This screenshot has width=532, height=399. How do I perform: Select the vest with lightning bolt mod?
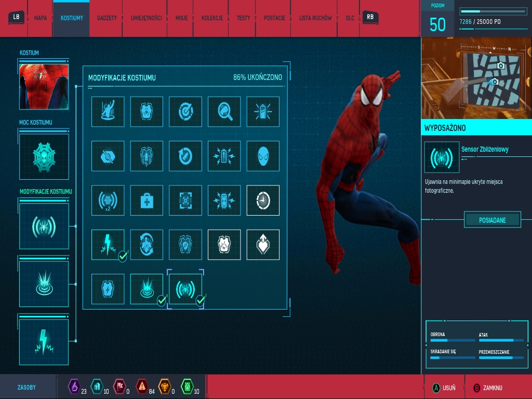tap(108, 289)
